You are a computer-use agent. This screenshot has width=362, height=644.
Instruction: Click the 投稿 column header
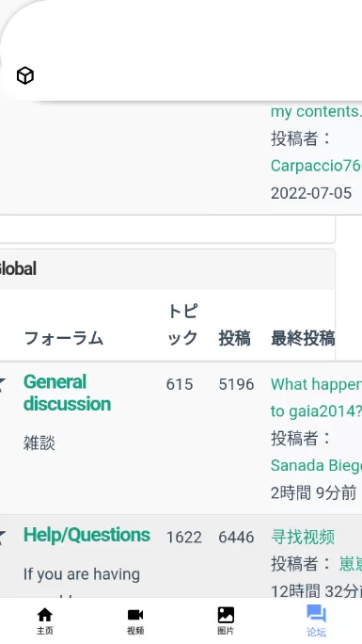pos(234,338)
